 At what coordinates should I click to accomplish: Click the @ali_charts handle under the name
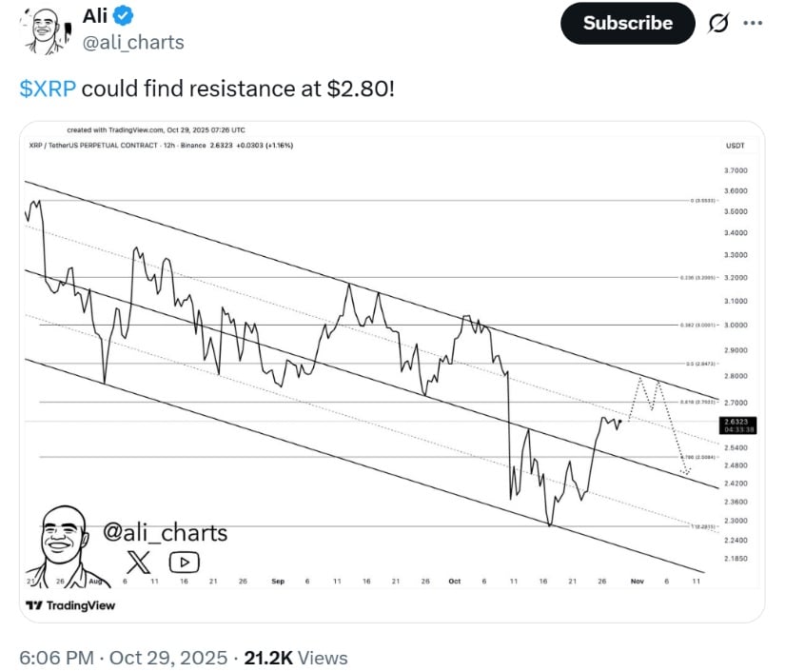[x=134, y=43]
